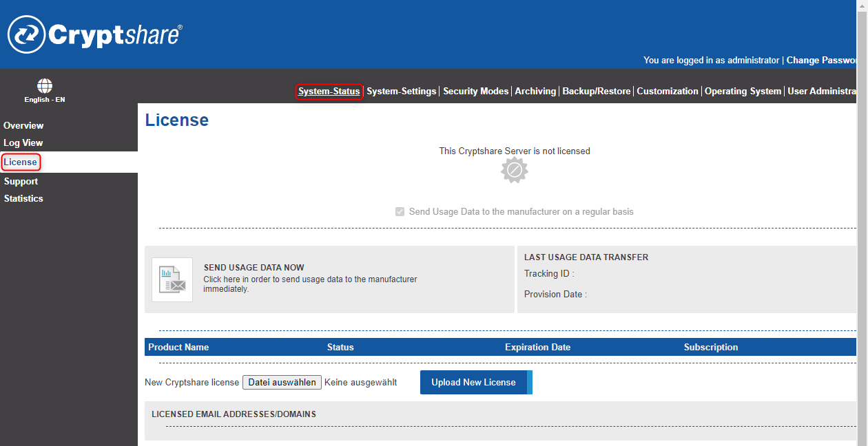Open the Log View page
Image resolution: width=868 pixels, height=446 pixels.
click(x=23, y=142)
